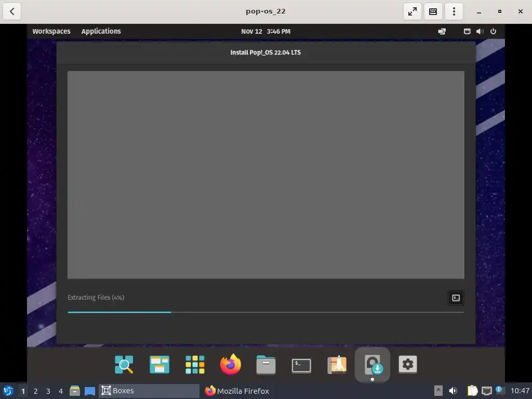Switch to host workspace 2
Viewport: 532px width, 399px height.
tap(36, 391)
